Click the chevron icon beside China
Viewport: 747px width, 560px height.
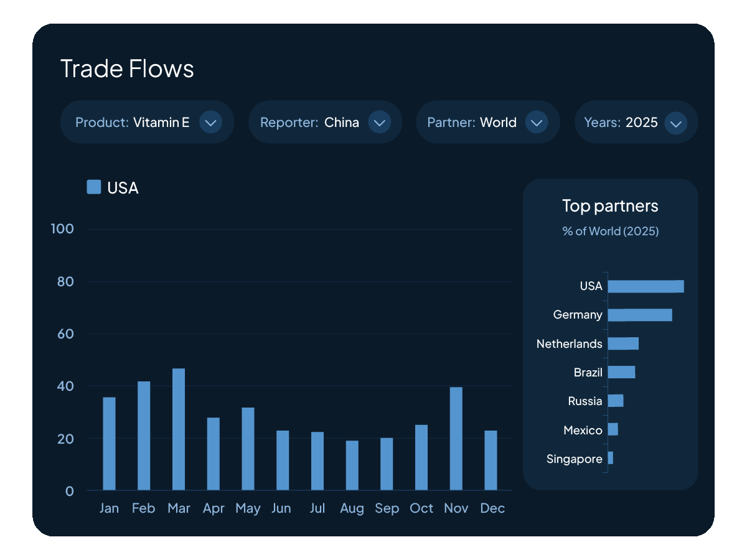[x=379, y=123]
